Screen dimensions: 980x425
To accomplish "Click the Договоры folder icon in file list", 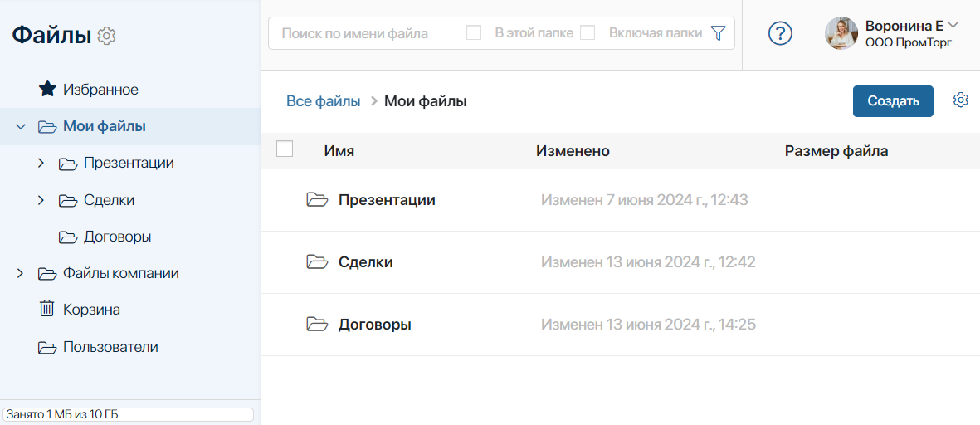I will point(318,325).
